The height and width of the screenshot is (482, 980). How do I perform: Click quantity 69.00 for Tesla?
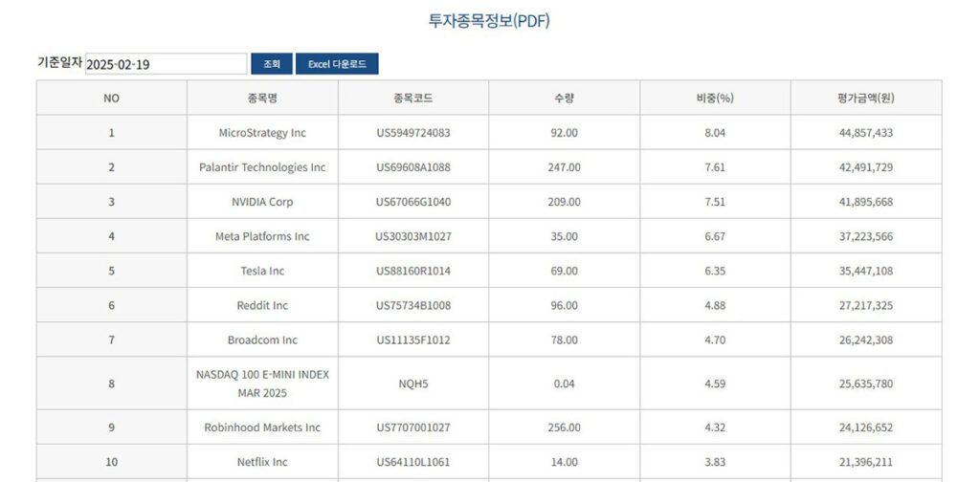(x=565, y=271)
